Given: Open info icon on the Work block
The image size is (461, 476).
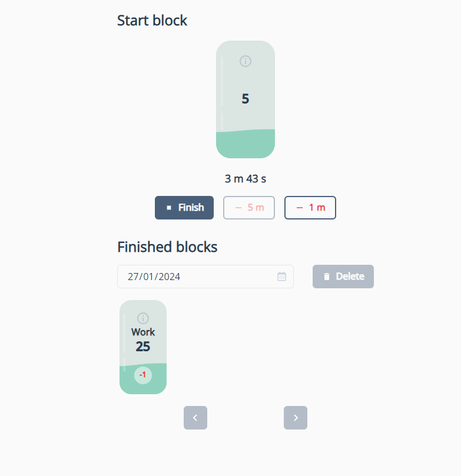Looking at the screenshot, I should pyautogui.click(x=143, y=318).
